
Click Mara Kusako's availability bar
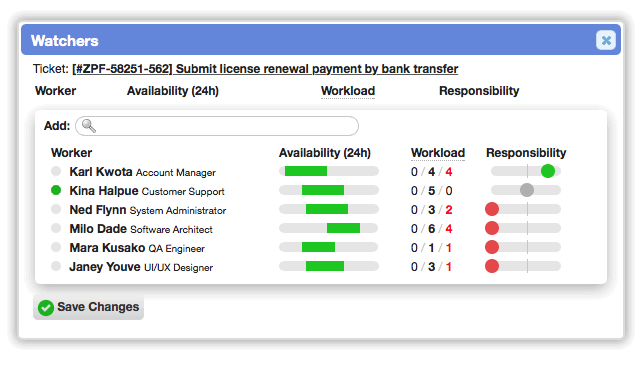[329, 247]
